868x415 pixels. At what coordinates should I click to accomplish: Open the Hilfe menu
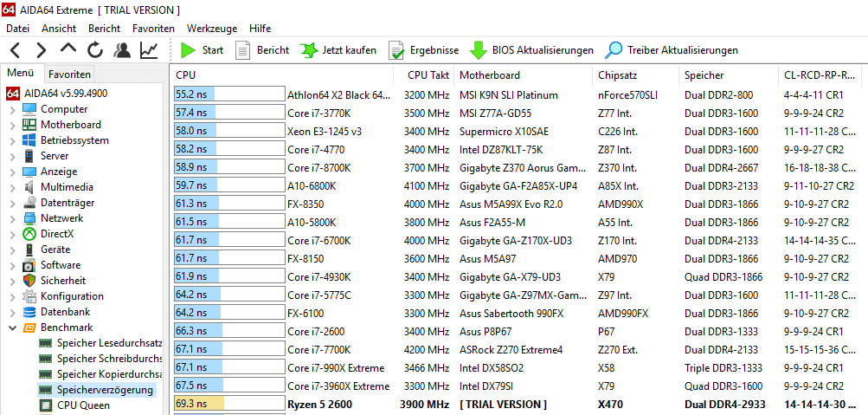point(260,29)
